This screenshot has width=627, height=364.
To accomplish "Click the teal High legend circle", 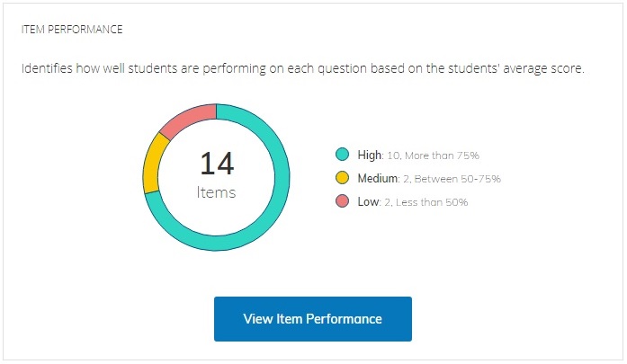I will (342, 155).
